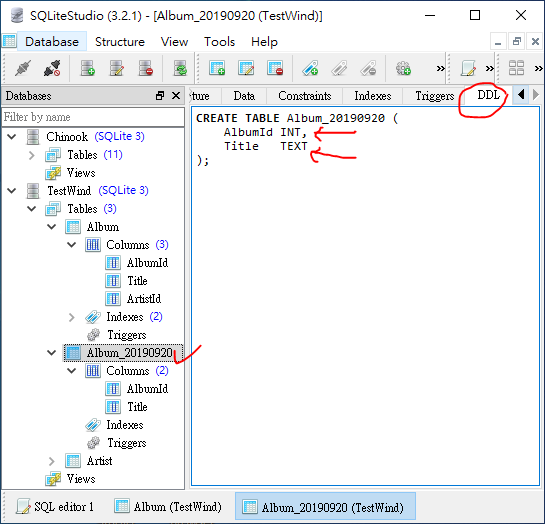Click the Refresh database schema icon
This screenshot has width=545, height=524.
[x=180, y=68]
